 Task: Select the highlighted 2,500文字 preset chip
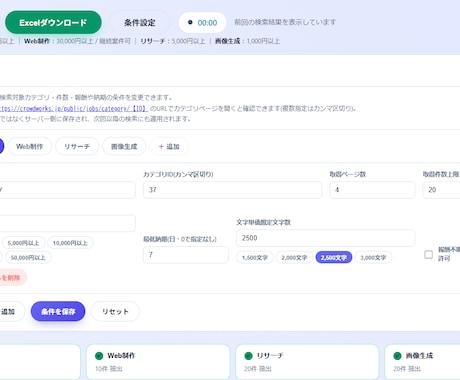334,257
